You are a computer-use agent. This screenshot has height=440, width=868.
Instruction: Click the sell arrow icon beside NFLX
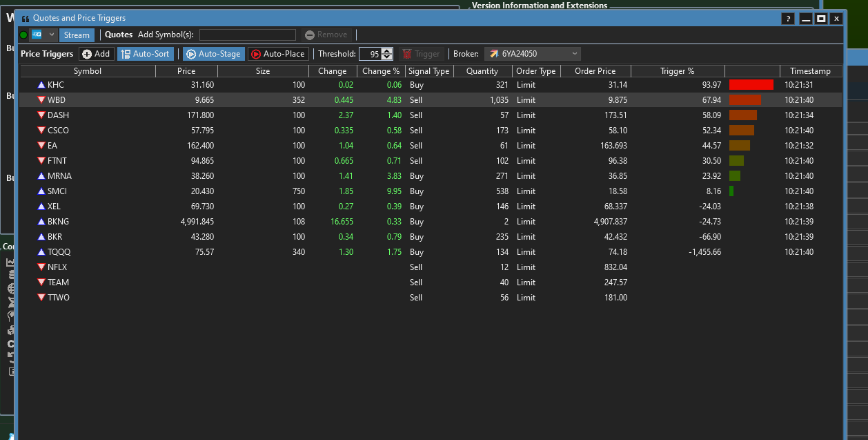(x=41, y=267)
